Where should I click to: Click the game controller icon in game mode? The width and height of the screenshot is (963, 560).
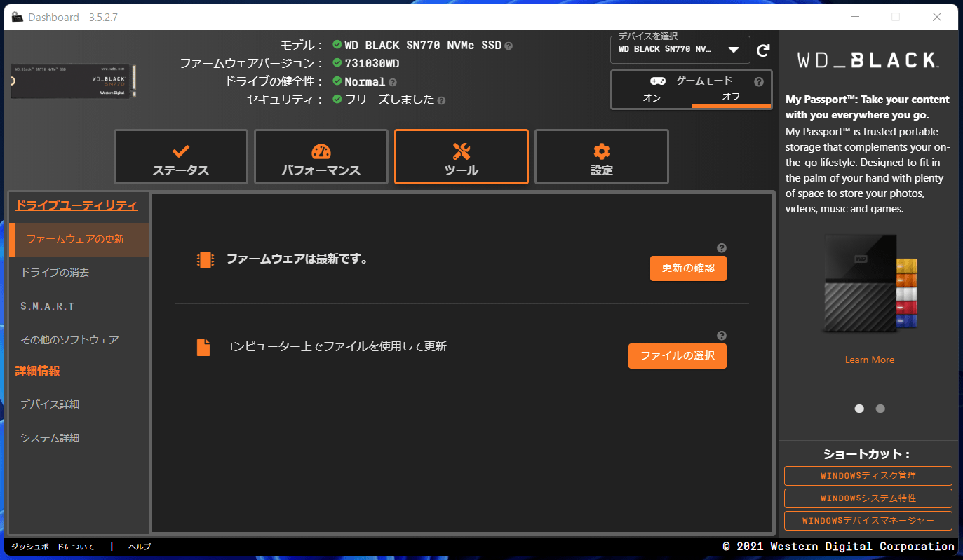click(x=658, y=81)
